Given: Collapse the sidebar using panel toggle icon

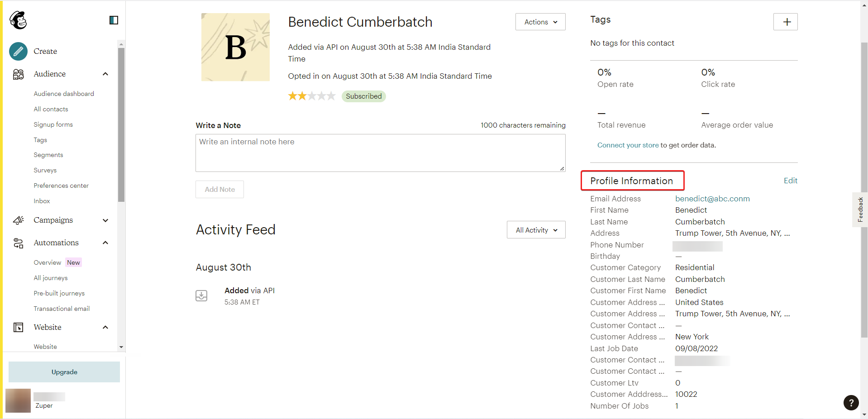Looking at the screenshot, I should click(x=114, y=20).
